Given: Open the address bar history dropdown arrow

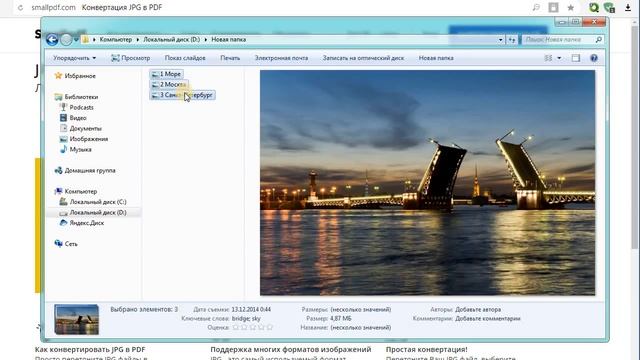Looking at the screenshot, I should pyautogui.click(x=500, y=40).
